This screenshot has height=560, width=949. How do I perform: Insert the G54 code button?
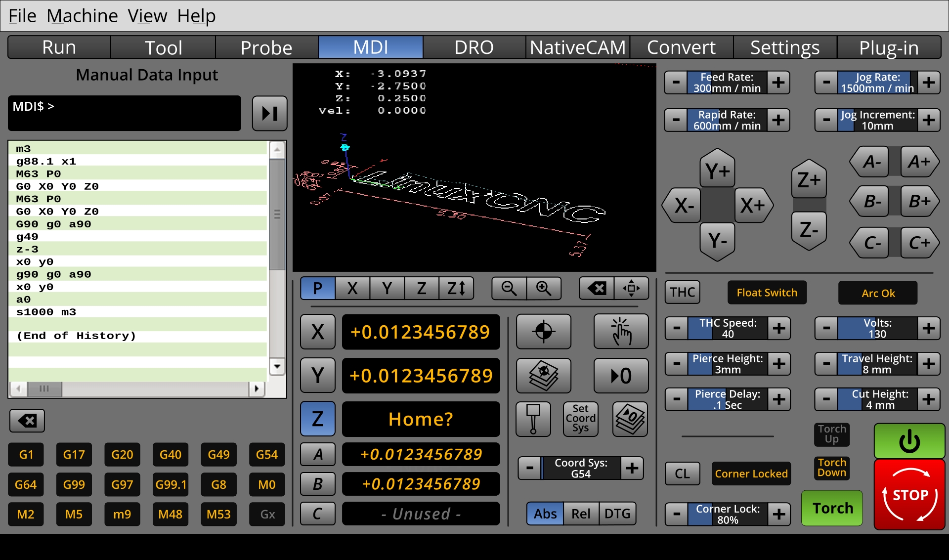click(x=267, y=455)
